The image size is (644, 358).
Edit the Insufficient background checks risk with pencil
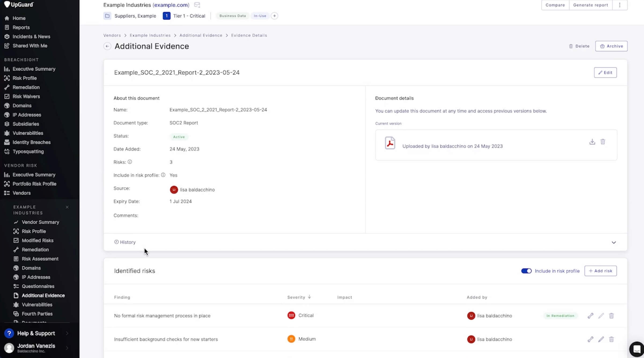click(x=601, y=339)
